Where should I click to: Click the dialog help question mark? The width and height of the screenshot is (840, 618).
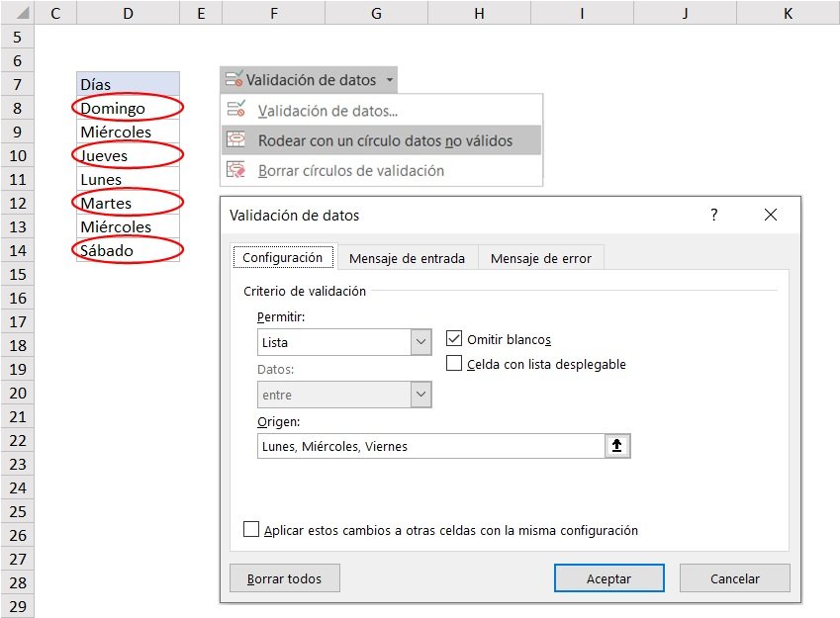[x=713, y=215]
